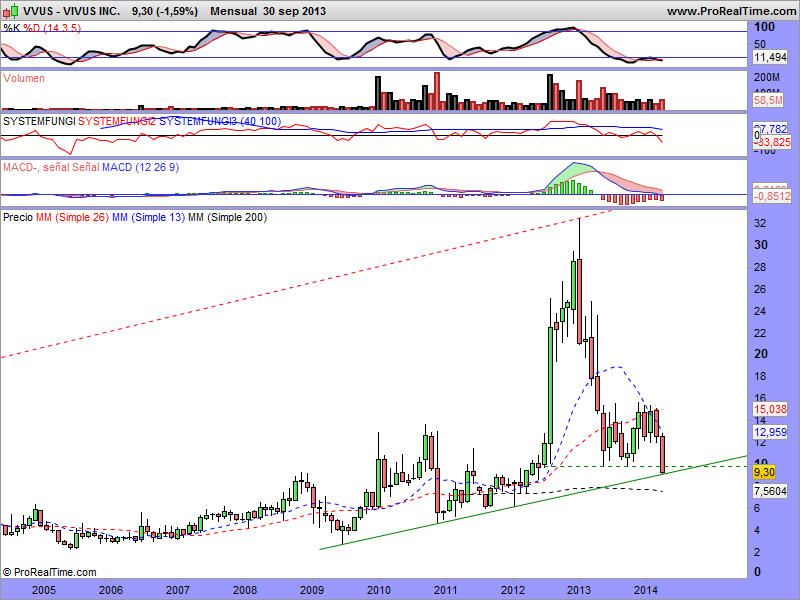
Task: Click the '200M' volume scale label
Action: (767, 78)
